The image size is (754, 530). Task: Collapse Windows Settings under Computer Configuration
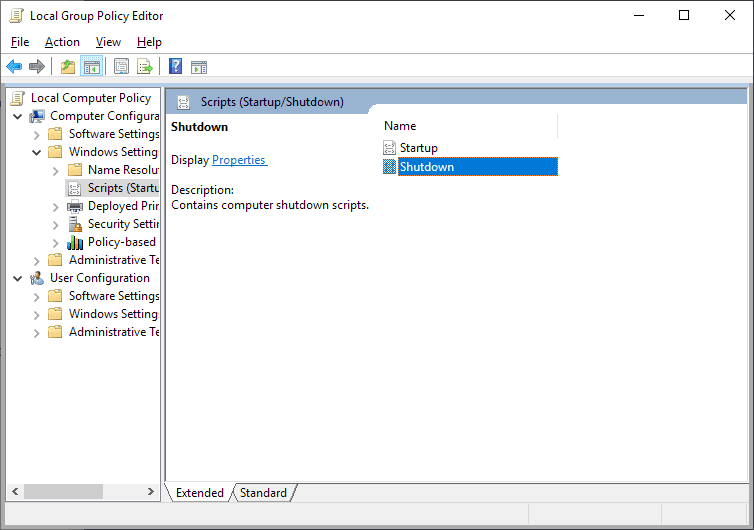37,152
